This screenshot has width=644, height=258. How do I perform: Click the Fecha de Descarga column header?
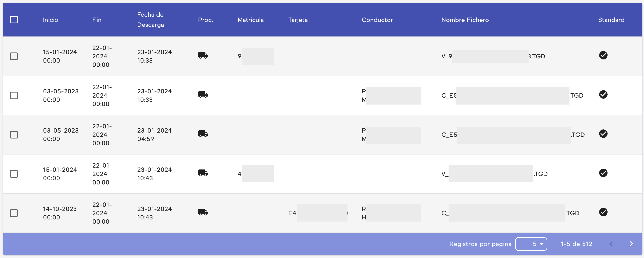click(151, 20)
